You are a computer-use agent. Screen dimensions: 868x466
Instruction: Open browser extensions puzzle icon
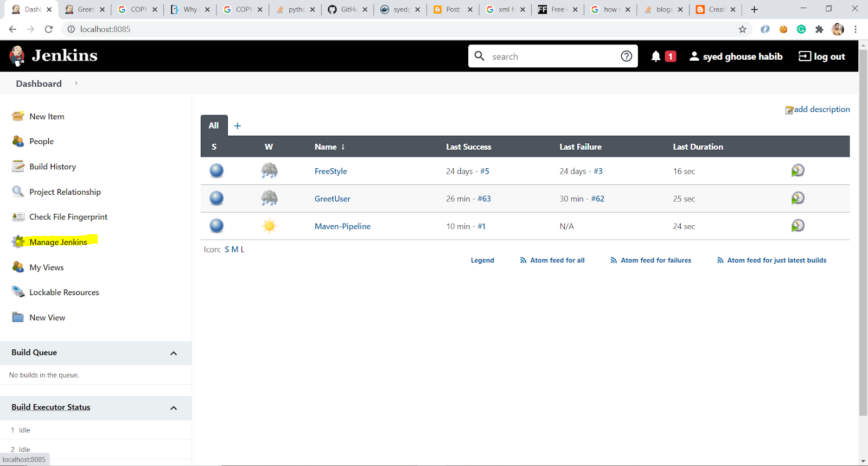(819, 29)
